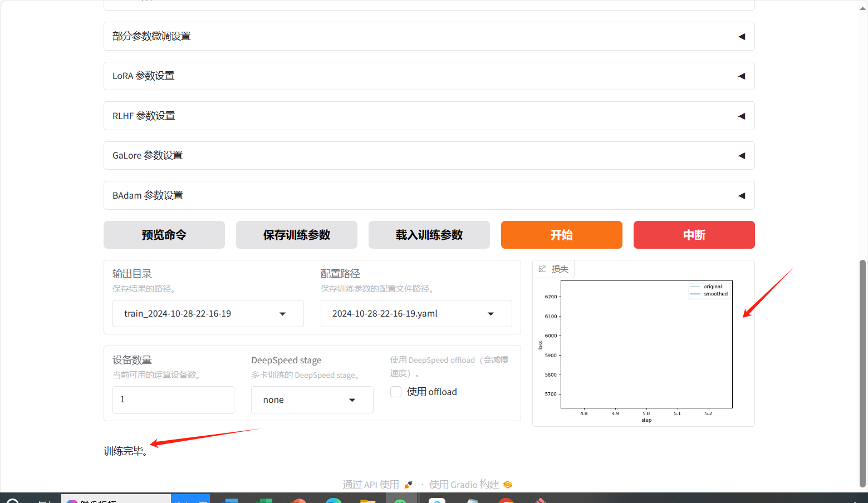Click the rocket icon beside the API link
Screen dimensions: 868x503
pyautogui.click(x=409, y=485)
